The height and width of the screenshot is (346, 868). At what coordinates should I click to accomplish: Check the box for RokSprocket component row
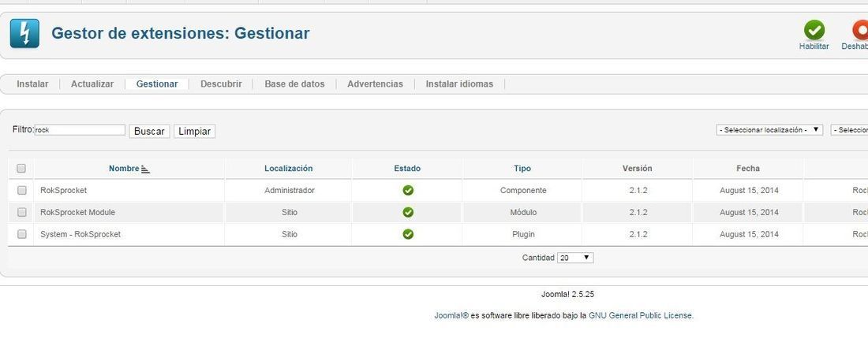coord(21,190)
